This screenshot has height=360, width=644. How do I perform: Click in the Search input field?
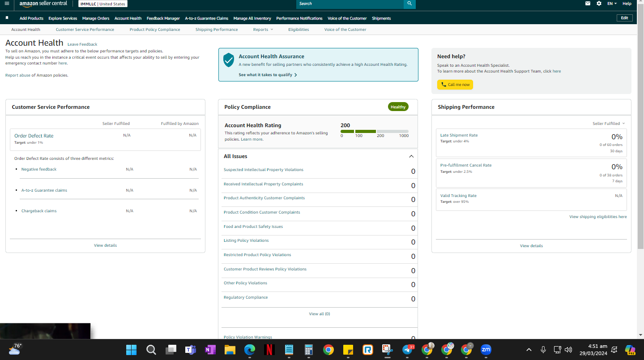pyautogui.click(x=350, y=4)
